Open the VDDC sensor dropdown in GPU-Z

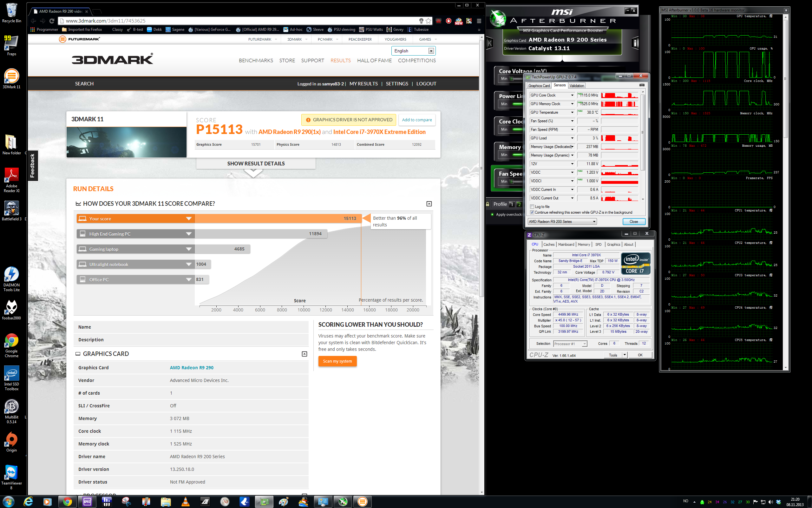tap(572, 172)
